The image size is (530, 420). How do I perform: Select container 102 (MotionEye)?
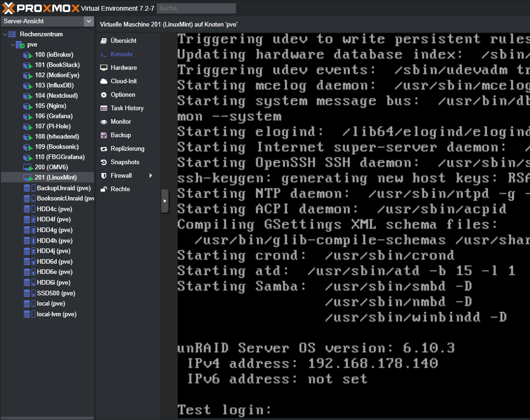47,75
